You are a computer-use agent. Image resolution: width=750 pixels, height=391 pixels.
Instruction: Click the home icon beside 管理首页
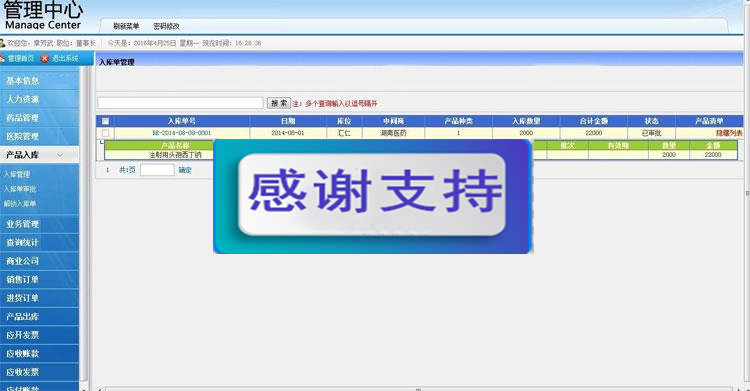(x=2, y=58)
